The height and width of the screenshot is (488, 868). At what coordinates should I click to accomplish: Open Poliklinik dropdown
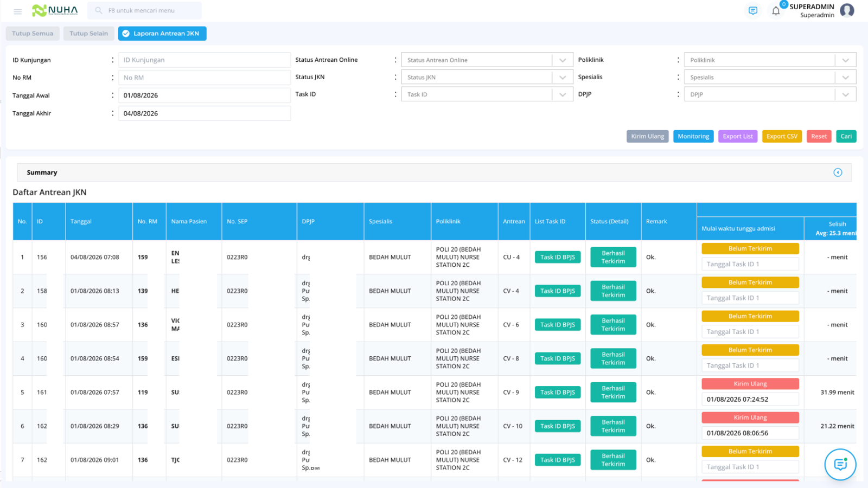(x=770, y=60)
